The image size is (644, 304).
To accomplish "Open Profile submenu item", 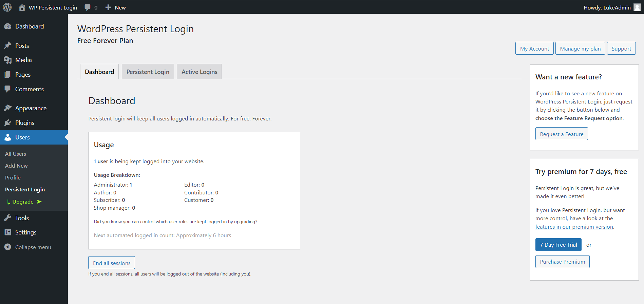I will click(13, 178).
